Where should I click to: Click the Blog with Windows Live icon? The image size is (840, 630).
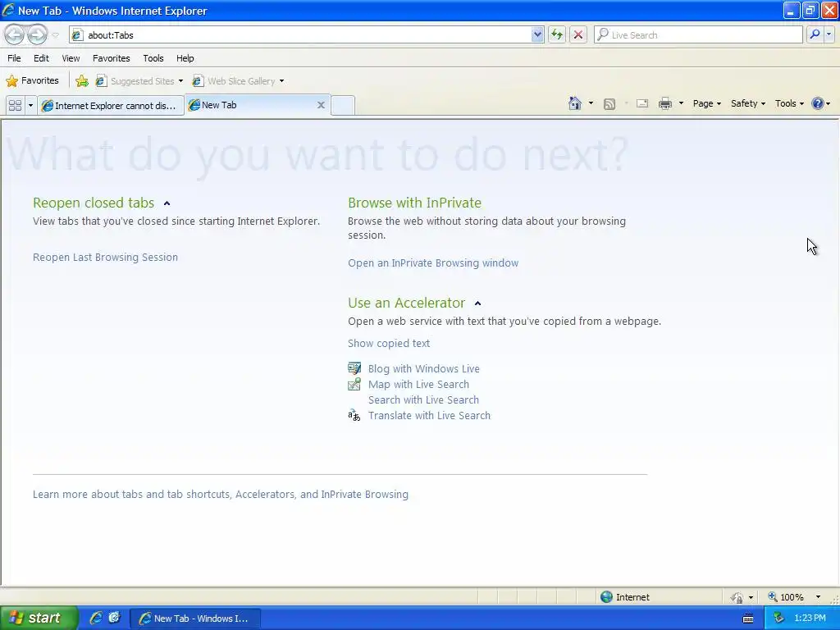pyautogui.click(x=354, y=368)
